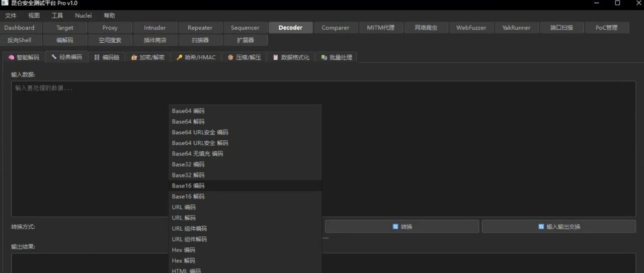Switch to the Dashboard tab
Screen dimensions: 644x273
coord(20,28)
